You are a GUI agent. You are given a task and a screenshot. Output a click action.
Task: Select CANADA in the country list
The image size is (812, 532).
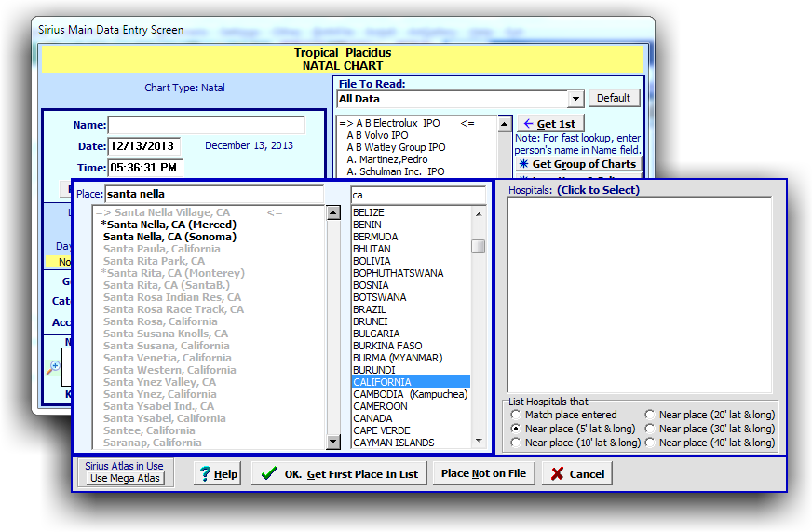372,418
